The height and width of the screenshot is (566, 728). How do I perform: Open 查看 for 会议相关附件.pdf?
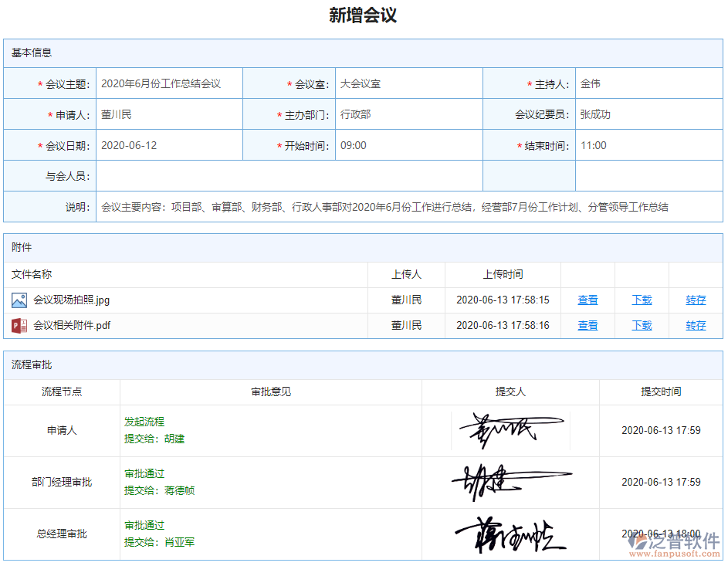[x=587, y=325]
